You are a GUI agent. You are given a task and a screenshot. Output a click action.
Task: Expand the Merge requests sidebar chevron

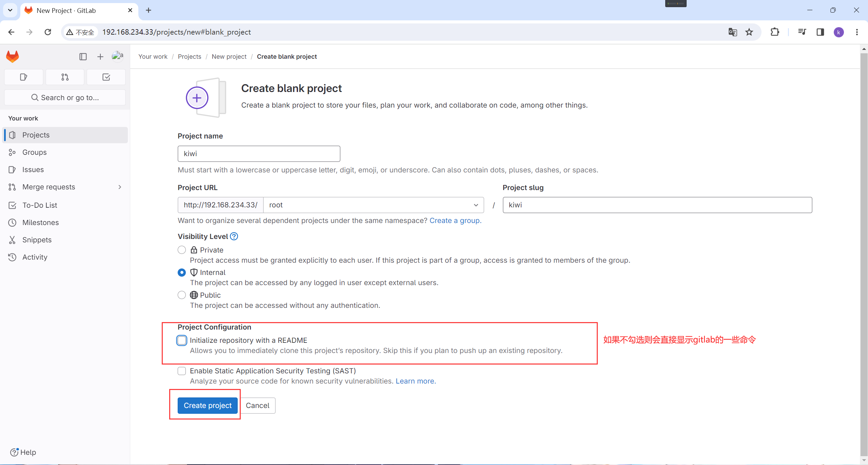coord(120,187)
